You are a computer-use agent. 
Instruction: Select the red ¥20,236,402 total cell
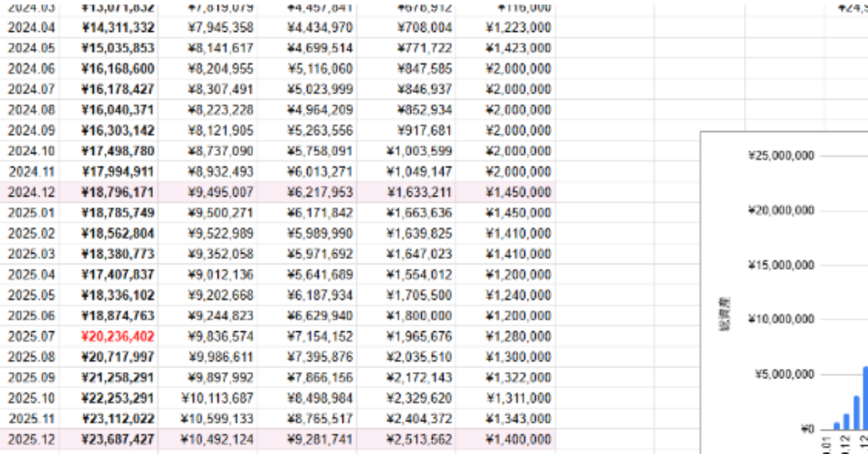click(117, 336)
